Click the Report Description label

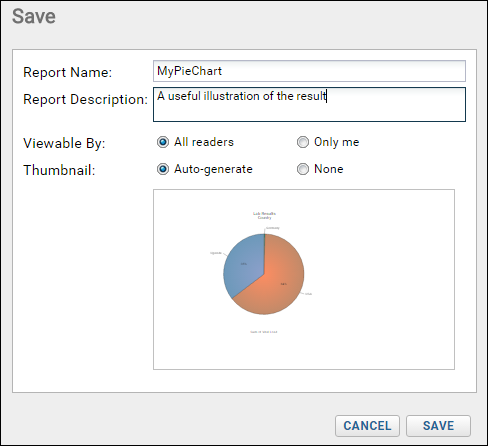point(85,99)
